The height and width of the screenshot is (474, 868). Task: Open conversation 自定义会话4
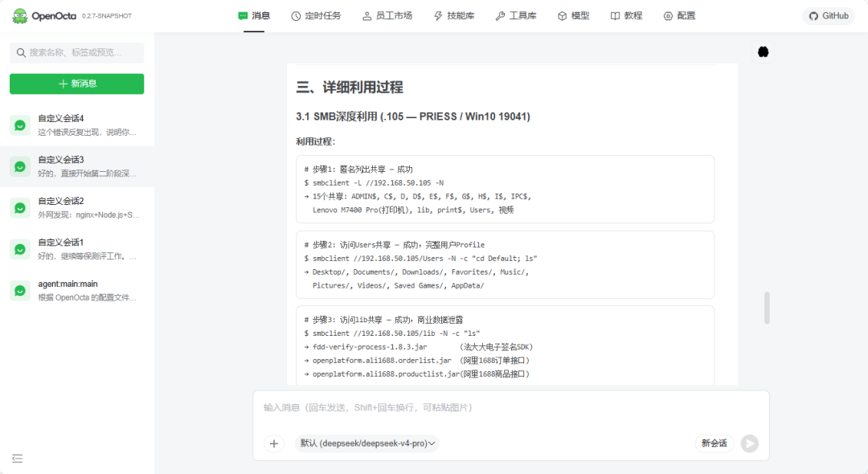77,125
